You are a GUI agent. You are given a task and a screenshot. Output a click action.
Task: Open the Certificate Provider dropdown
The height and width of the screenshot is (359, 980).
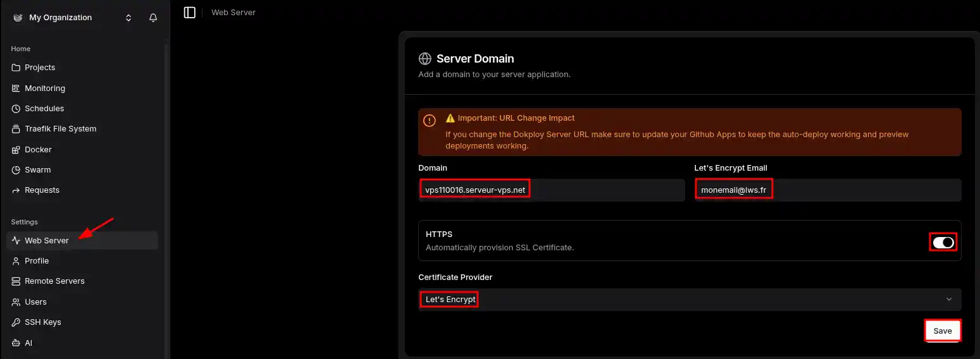click(x=690, y=300)
